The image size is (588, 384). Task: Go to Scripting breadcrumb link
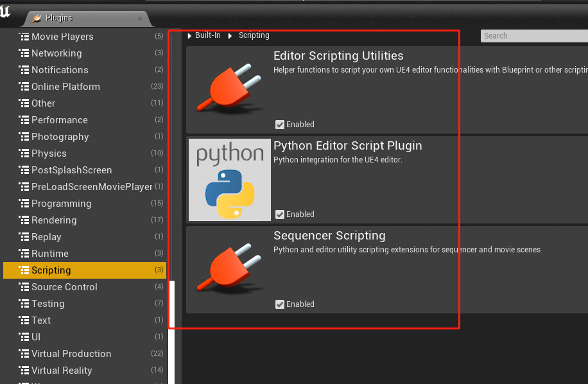coord(254,35)
